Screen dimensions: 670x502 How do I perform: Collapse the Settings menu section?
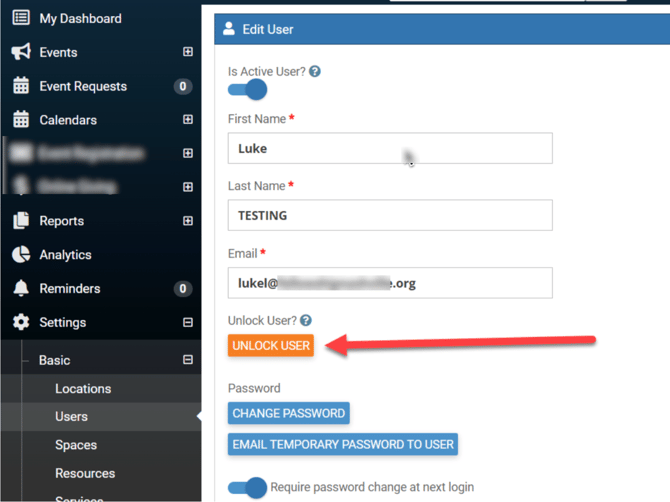pyautogui.click(x=187, y=323)
